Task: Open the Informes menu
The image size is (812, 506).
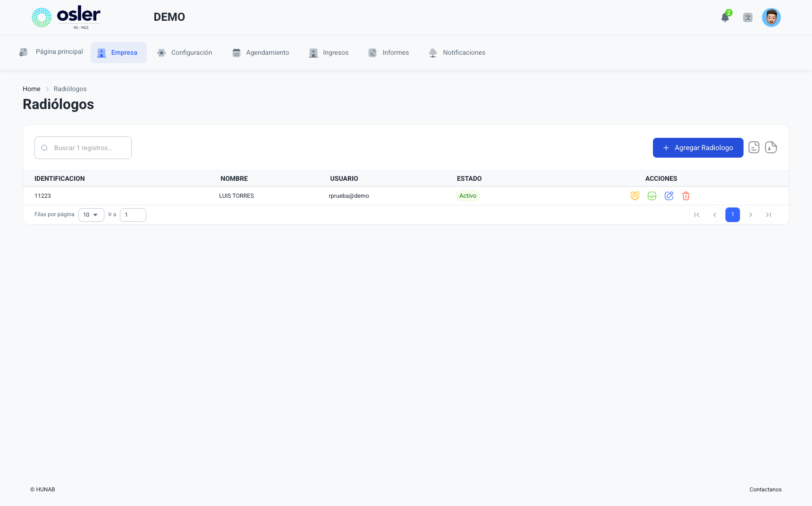Action: [x=389, y=52]
